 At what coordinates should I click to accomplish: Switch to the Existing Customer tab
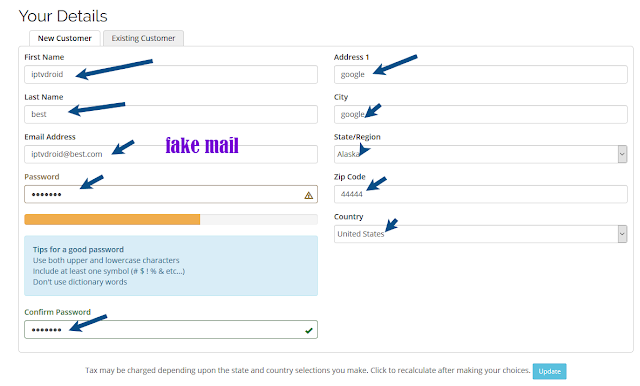point(143,38)
